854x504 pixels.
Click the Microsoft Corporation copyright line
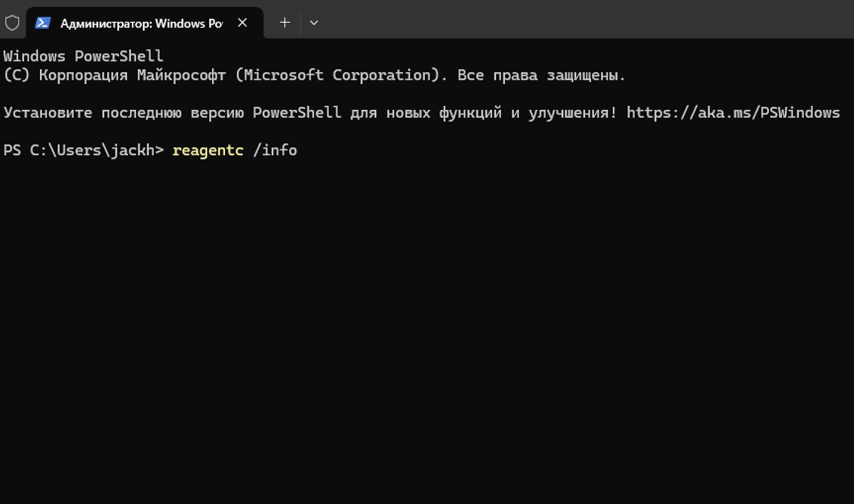314,75
